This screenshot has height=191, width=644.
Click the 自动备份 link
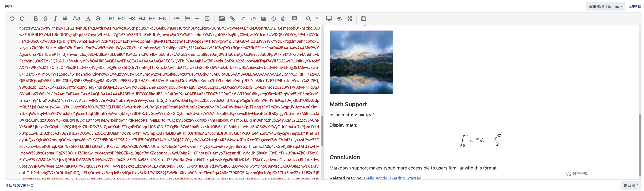[x=634, y=6]
